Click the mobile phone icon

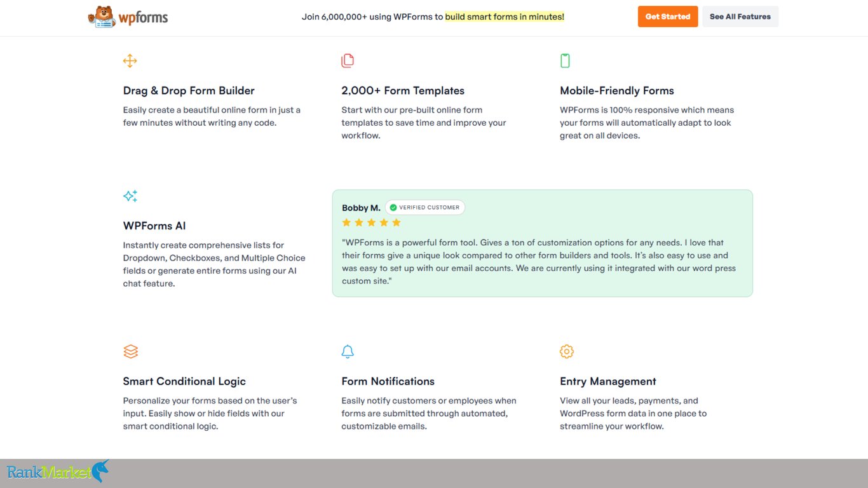(x=565, y=61)
